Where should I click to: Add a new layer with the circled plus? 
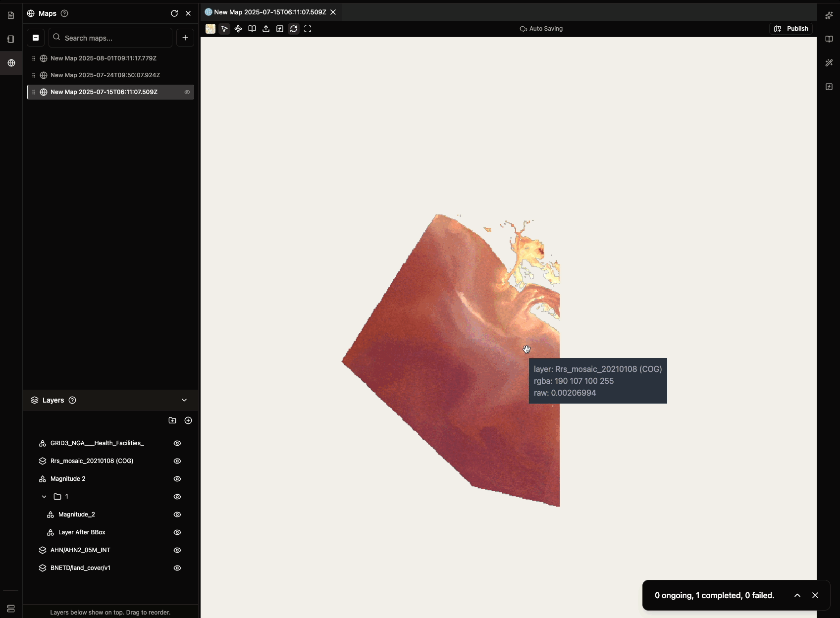(188, 420)
